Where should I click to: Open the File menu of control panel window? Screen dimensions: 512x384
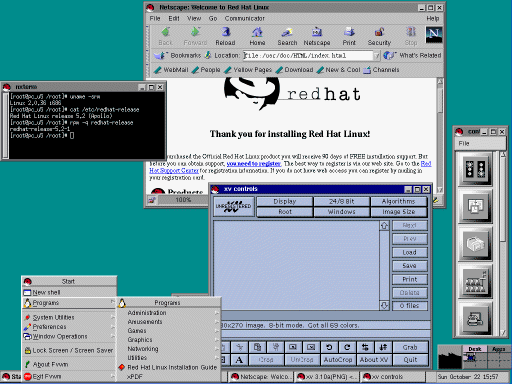pyautogui.click(x=464, y=143)
